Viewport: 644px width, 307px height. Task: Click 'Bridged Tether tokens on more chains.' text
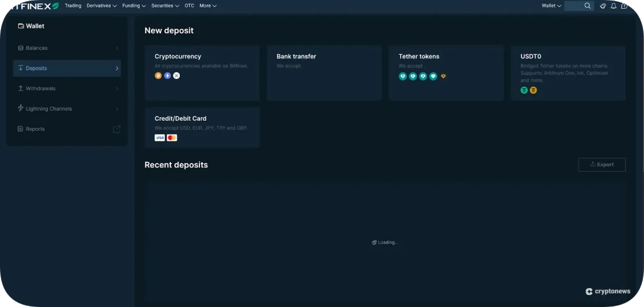click(x=564, y=66)
